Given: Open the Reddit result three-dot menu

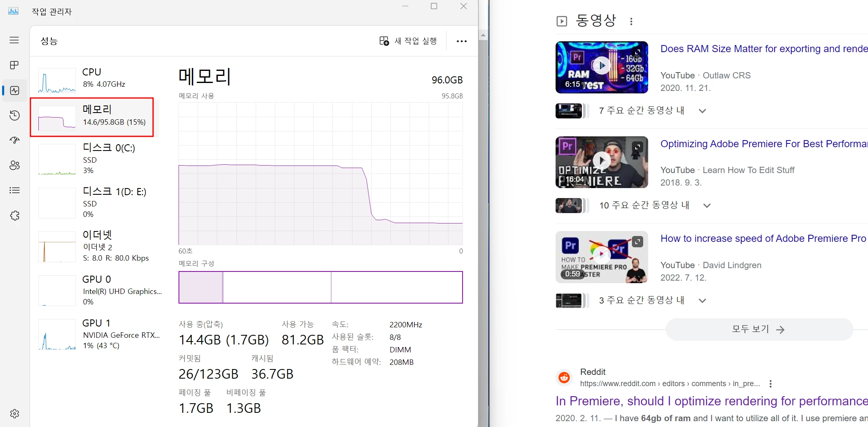Looking at the screenshot, I should [x=770, y=384].
